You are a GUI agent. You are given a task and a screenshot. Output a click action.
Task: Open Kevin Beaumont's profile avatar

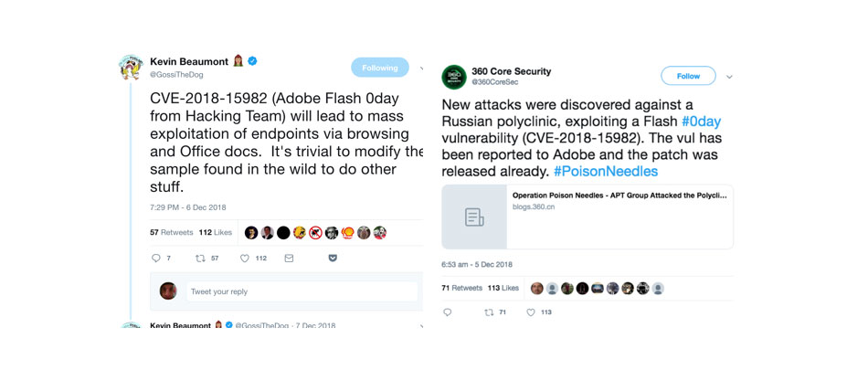coord(131,67)
